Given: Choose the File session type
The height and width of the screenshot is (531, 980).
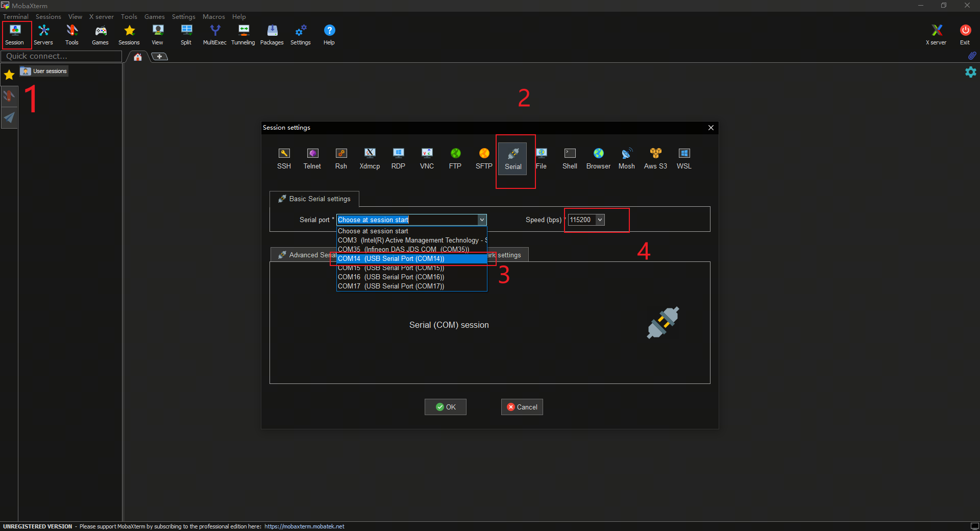Looking at the screenshot, I should pyautogui.click(x=542, y=159).
